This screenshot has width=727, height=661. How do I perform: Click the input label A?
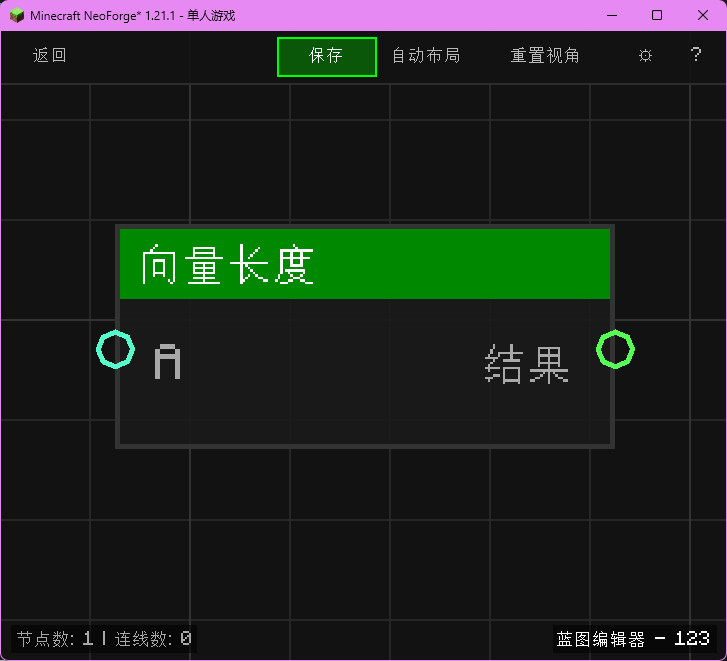click(x=167, y=362)
